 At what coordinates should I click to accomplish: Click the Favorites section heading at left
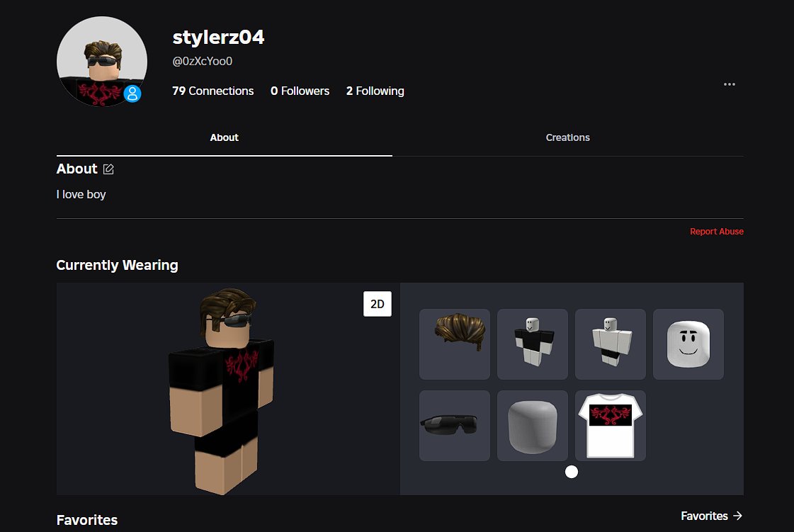[87, 520]
